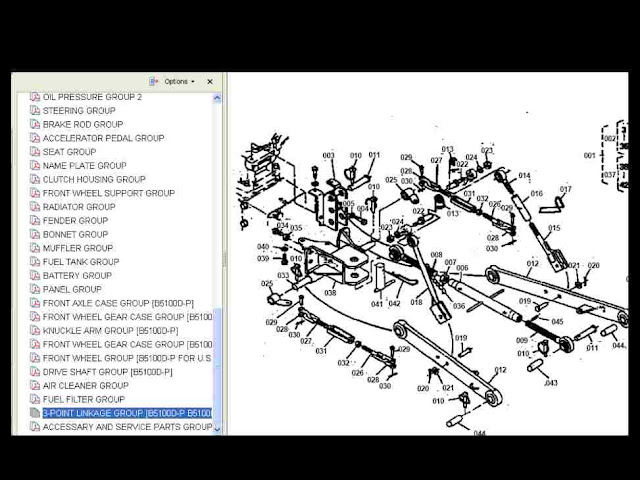Click PDF icon beside FRONT WHEEL SUPPORT GROUP
The height and width of the screenshot is (480, 640).
35,193
